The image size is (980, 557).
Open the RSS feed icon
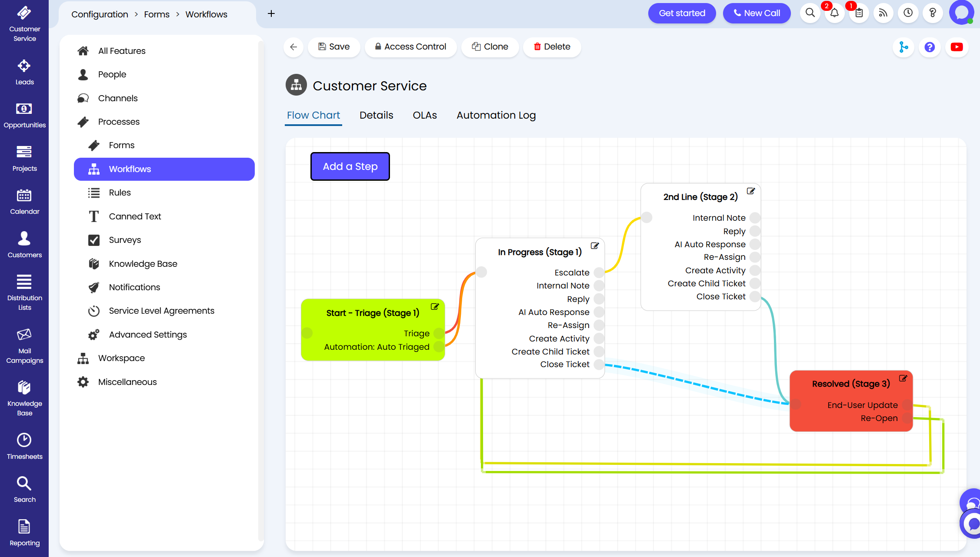pyautogui.click(x=883, y=13)
